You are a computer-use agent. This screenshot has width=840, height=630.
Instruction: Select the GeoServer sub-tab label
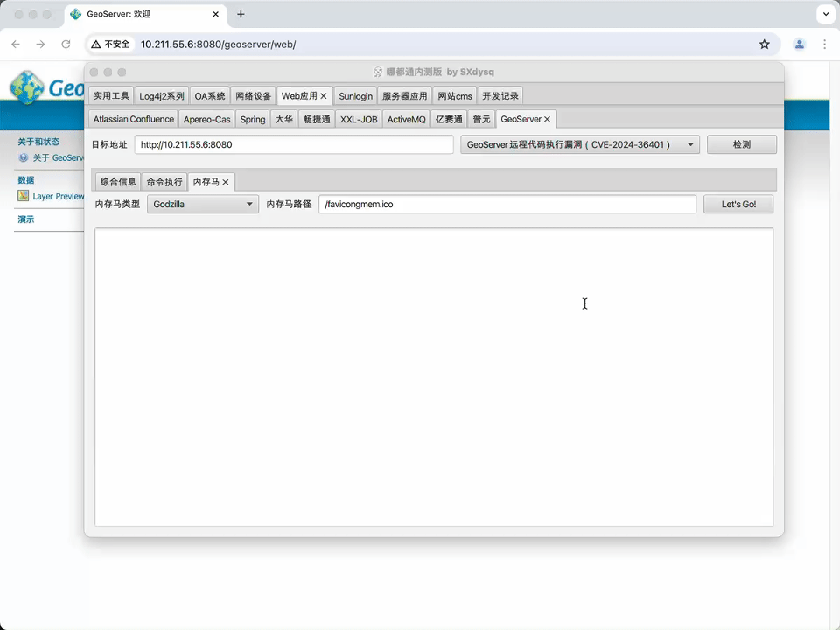coord(520,119)
